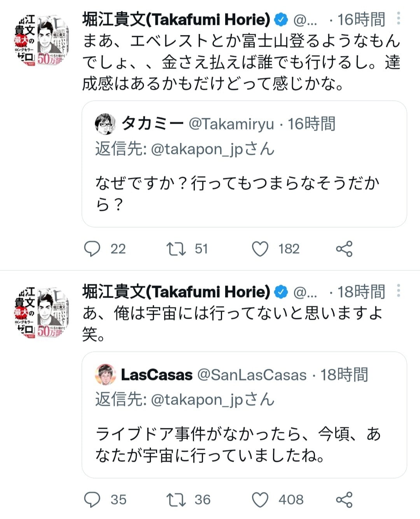Reply to the Everest and Mt. Fuji tweet
The height and width of the screenshot is (519, 420).
click(x=92, y=249)
